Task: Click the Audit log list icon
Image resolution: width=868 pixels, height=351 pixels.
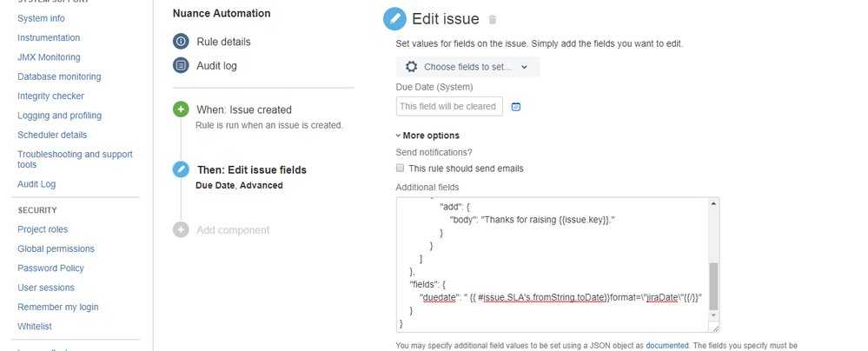Action: click(x=181, y=65)
